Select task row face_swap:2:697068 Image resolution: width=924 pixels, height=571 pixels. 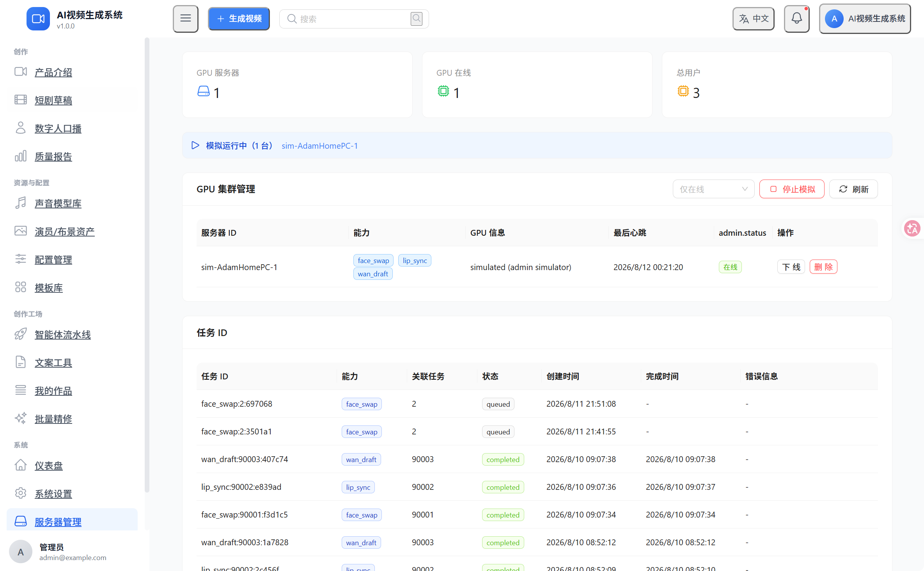537,404
